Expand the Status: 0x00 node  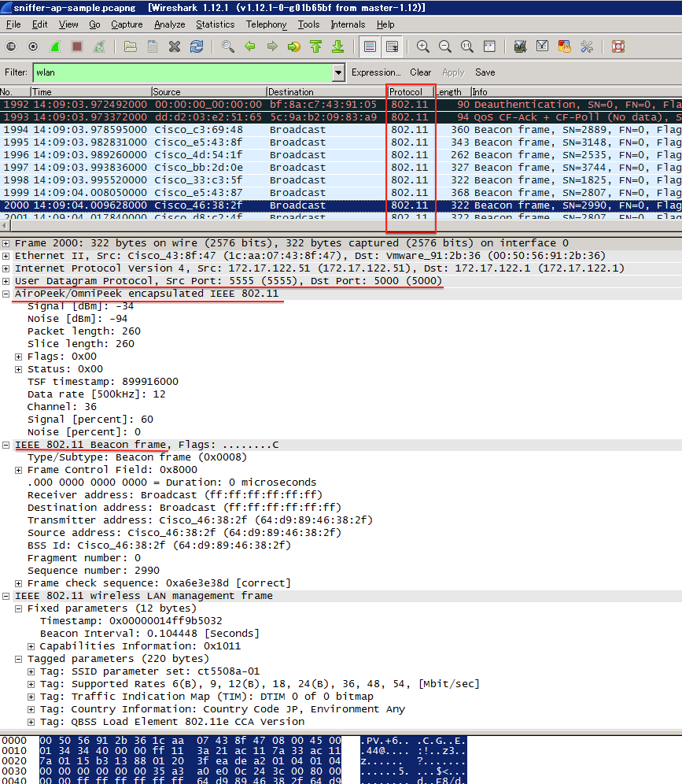click(x=19, y=369)
